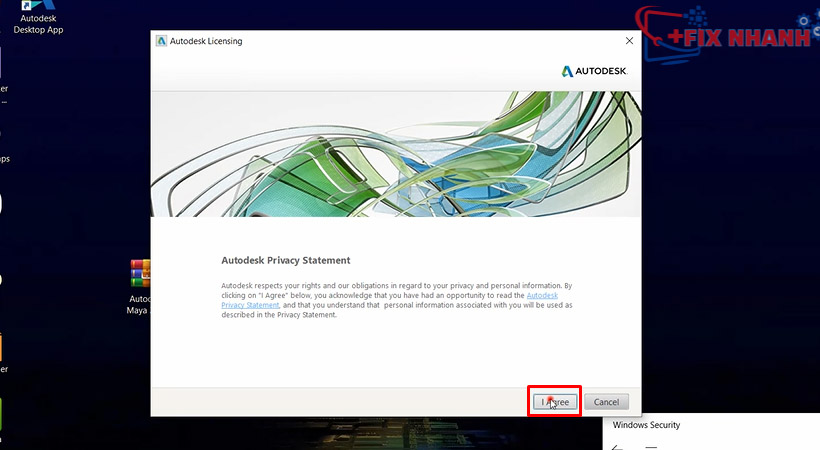Click the bold Autodesk Privacy Statement heading

click(285, 260)
